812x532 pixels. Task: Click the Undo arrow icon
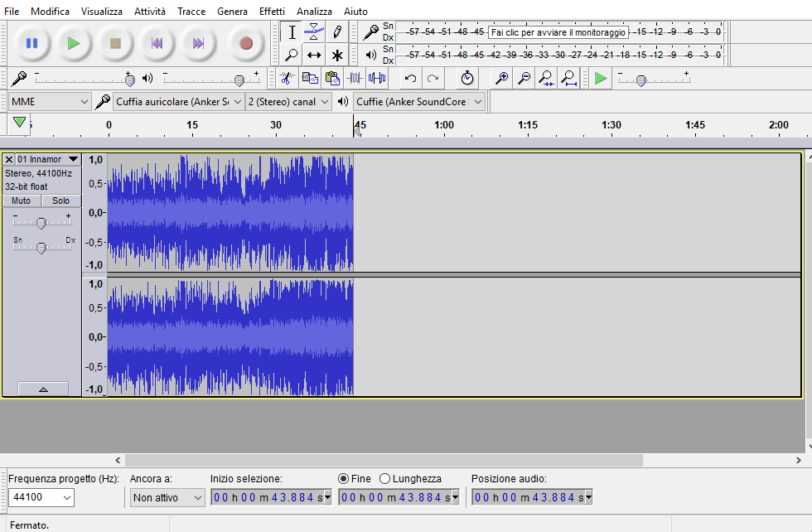pos(411,78)
